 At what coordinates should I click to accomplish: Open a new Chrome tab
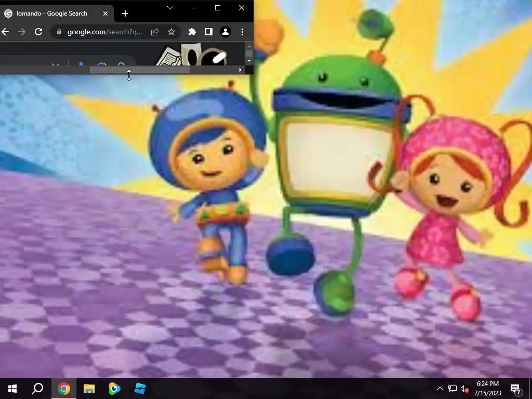coord(125,14)
